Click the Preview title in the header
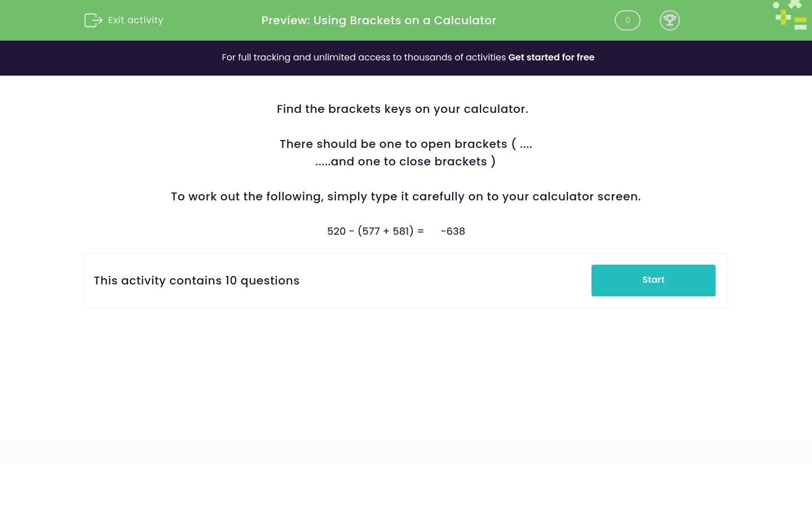 click(x=378, y=20)
